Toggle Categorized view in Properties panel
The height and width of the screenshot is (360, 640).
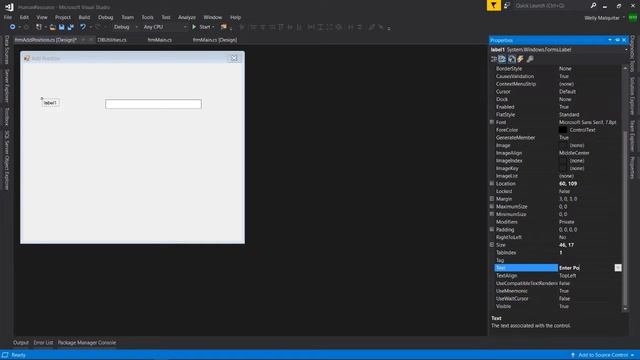(493, 59)
